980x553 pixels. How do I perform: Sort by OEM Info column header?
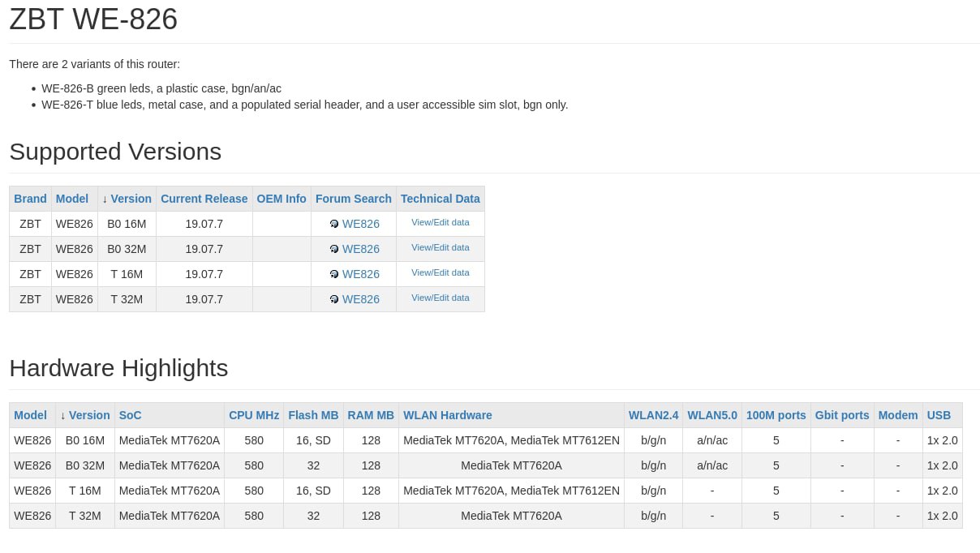282,199
